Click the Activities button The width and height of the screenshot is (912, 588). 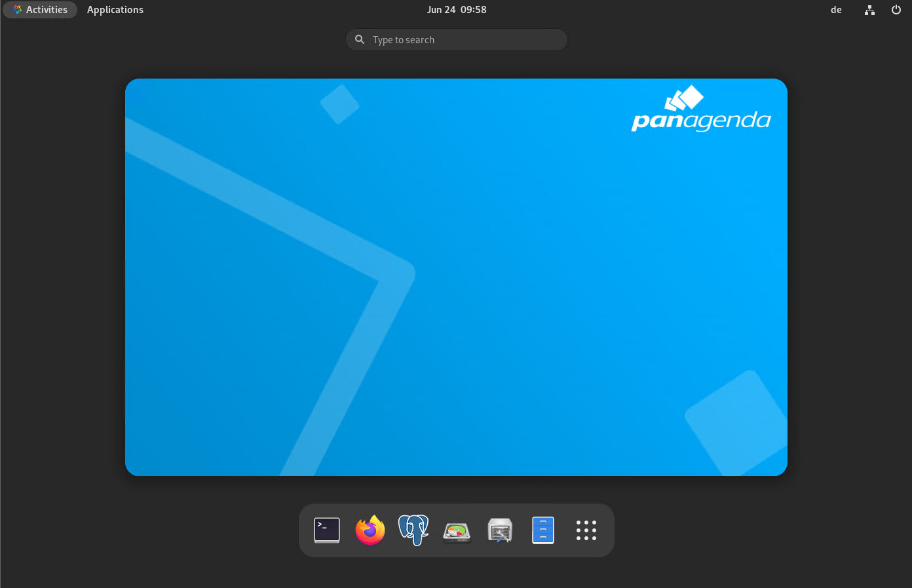coord(40,10)
